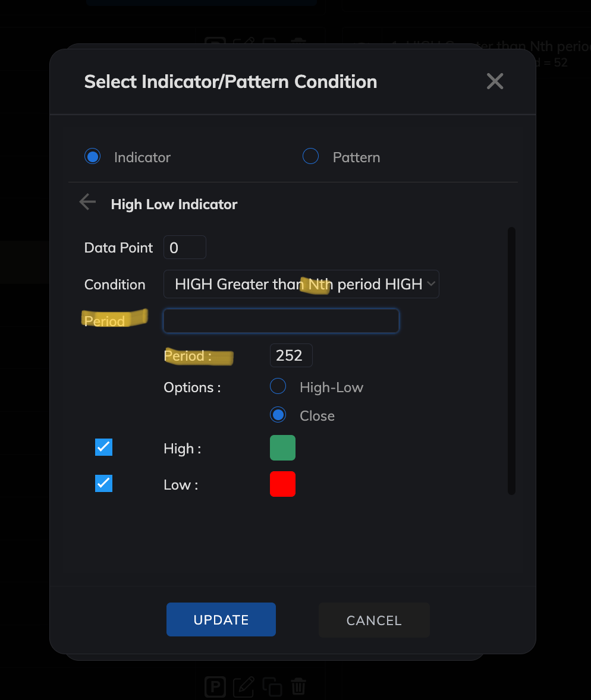
Task: Focus the empty Period text field
Action: pyautogui.click(x=281, y=321)
